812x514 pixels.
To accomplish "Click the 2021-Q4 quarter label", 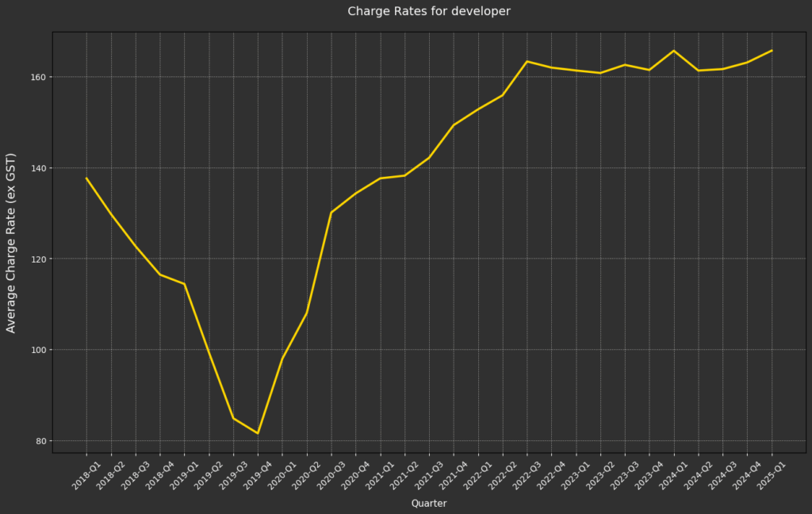I will (x=453, y=476).
